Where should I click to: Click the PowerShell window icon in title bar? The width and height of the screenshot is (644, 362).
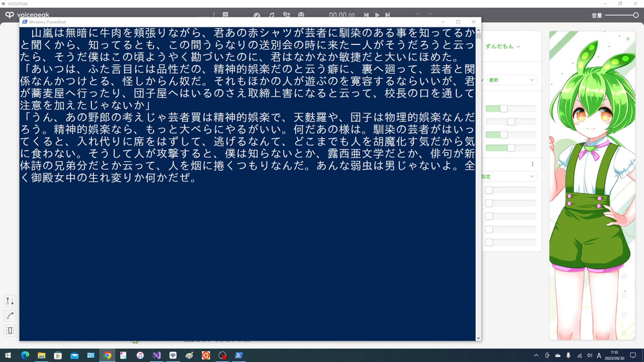tap(25, 21)
